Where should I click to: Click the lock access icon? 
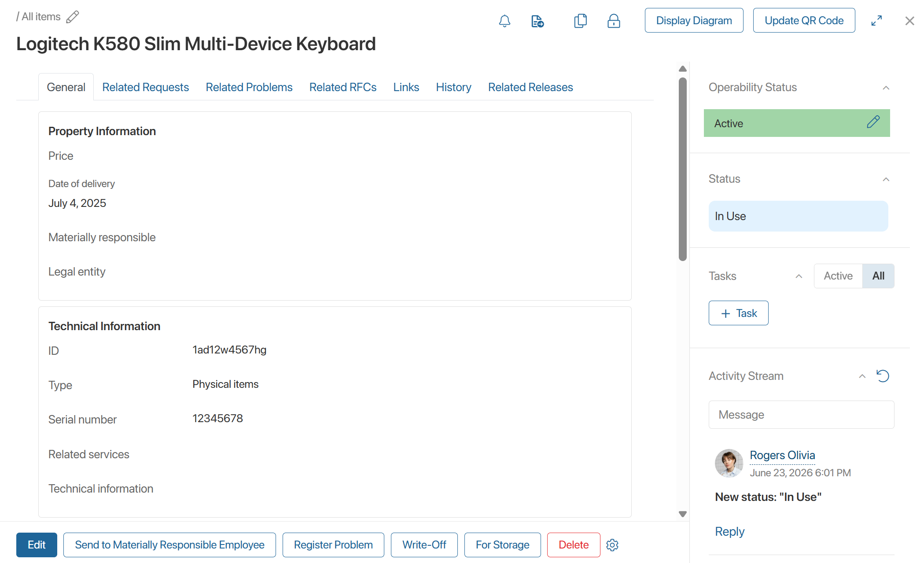614,21
